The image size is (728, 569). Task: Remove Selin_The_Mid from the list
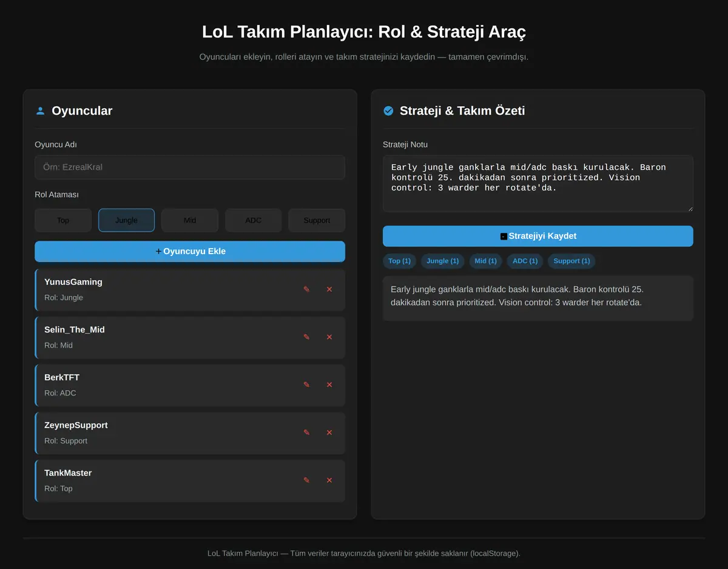pos(329,337)
